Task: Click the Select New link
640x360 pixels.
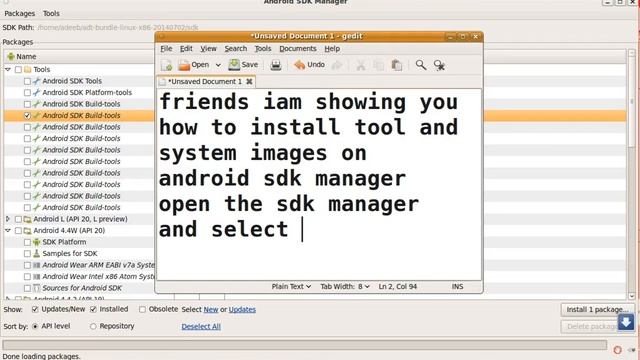Action: coord(211,310)
